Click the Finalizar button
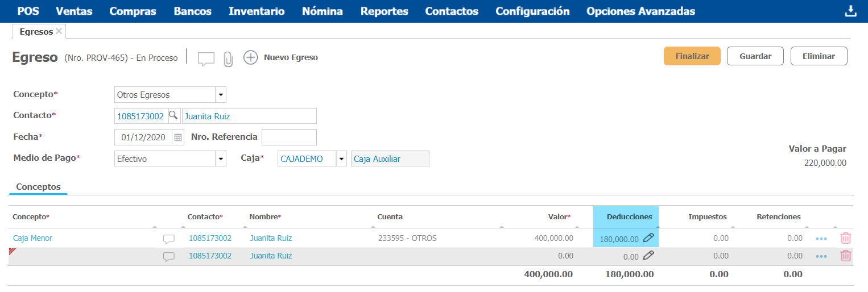 click(692, 56)
